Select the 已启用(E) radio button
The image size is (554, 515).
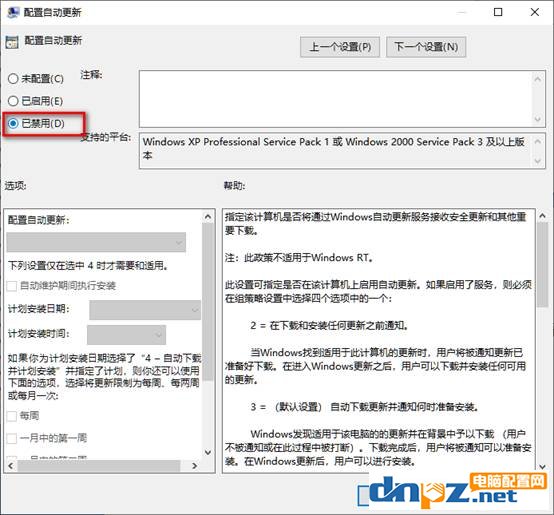13,101
